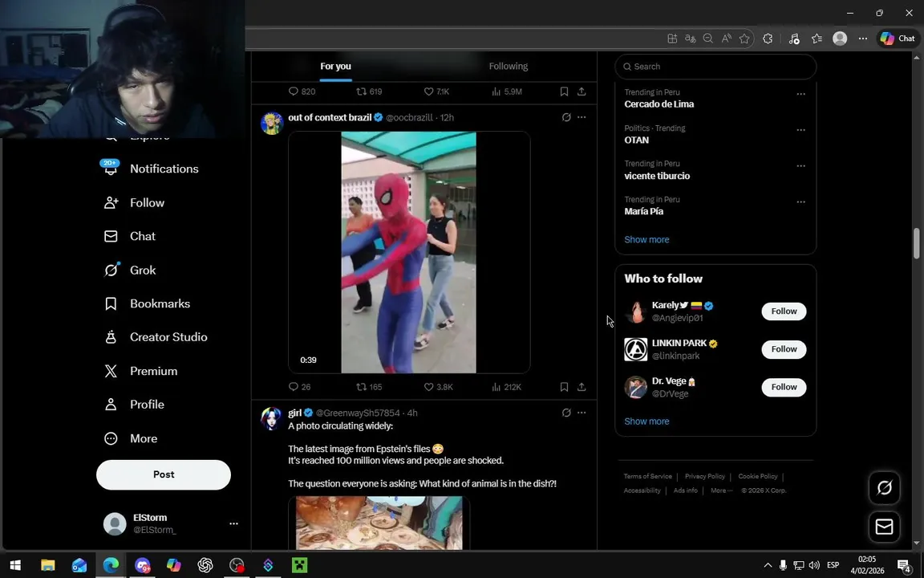The image size is (924, 578).
Task: Launch Minecraft from the taskbar
Action: pyautogui.click(x=299, y=566)
